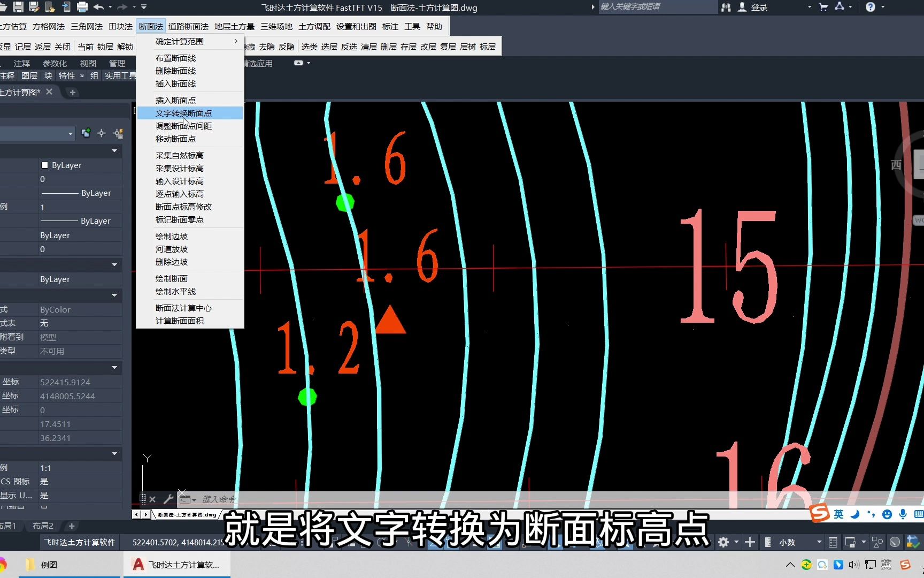Undo the last action
This screenshot has width=924, height=578.
tap(99, 7)
